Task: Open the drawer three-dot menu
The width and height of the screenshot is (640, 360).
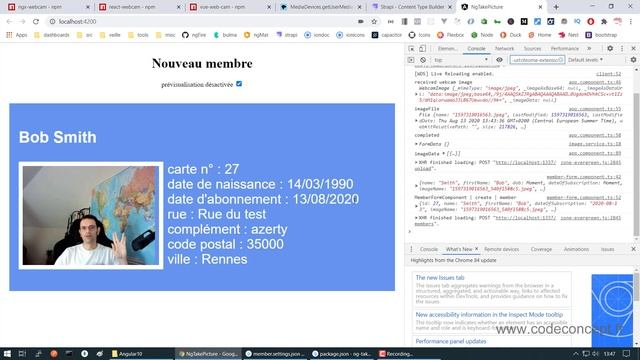Action: 411,249
